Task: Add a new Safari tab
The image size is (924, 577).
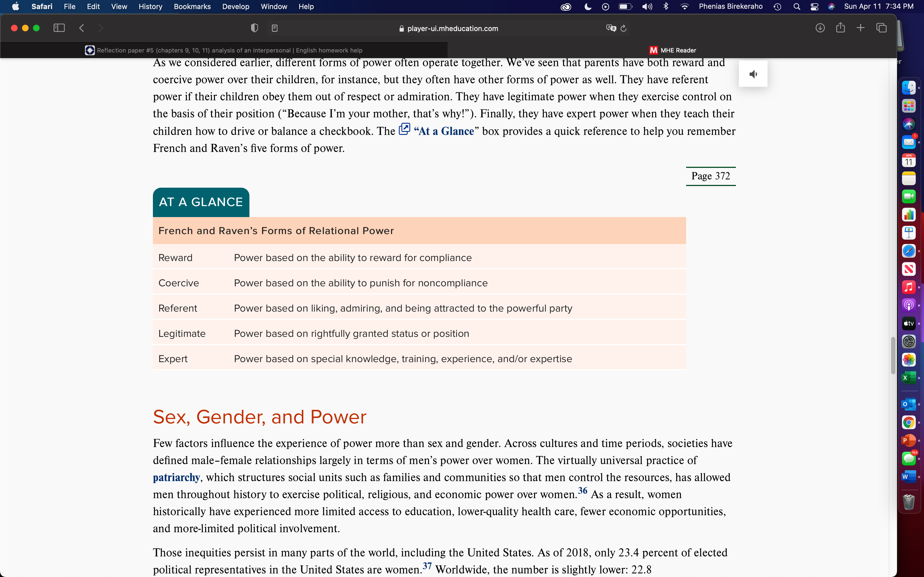Action: 860,28
